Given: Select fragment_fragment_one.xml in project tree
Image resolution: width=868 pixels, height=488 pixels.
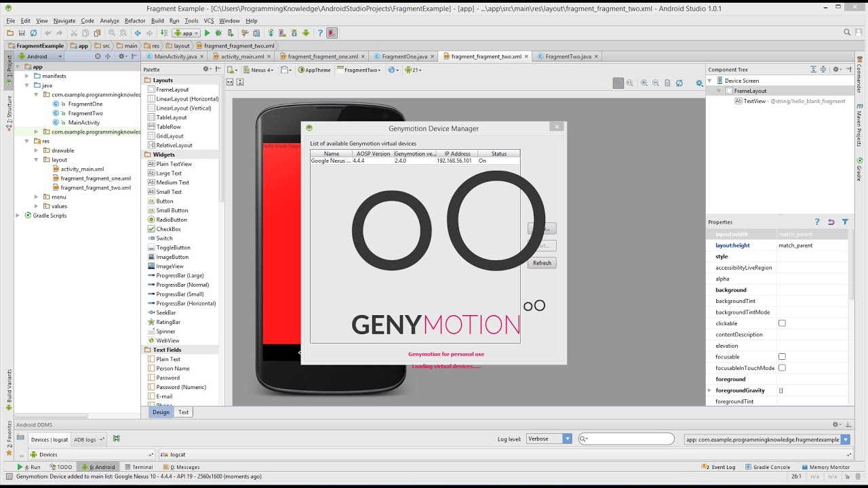Looking at the screenshot, I should (96, 178).
